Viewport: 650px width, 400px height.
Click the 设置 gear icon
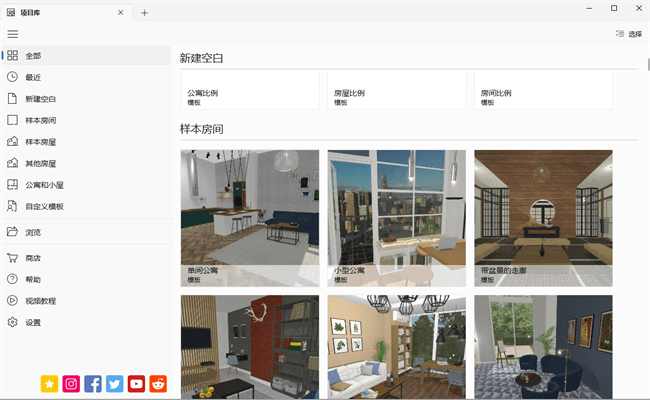(12, 322)
